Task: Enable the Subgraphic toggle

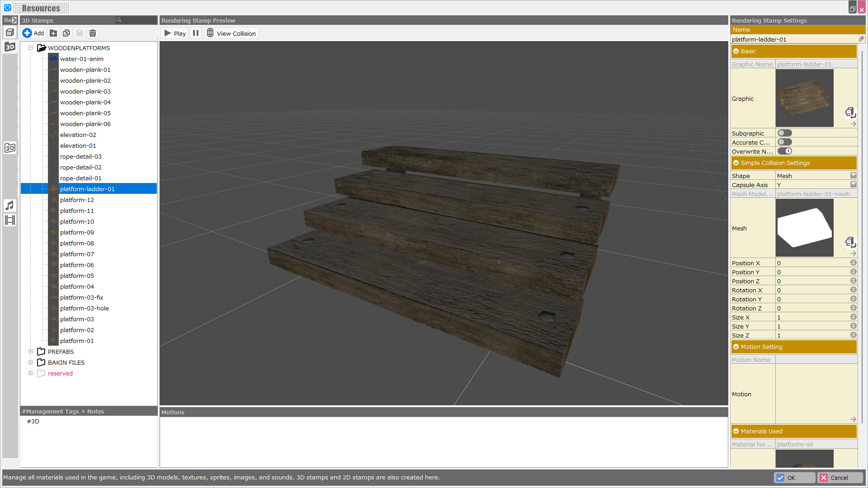Action: coord(785,132)
